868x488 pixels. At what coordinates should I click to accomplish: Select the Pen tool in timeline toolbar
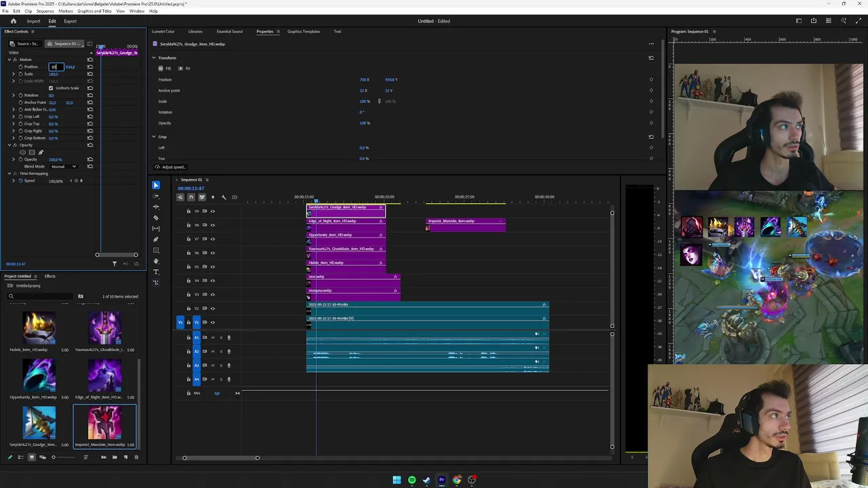pos(156,239)
